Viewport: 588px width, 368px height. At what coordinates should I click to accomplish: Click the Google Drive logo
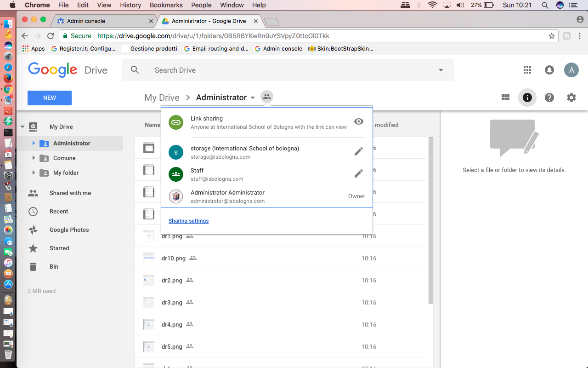[68, 70]
